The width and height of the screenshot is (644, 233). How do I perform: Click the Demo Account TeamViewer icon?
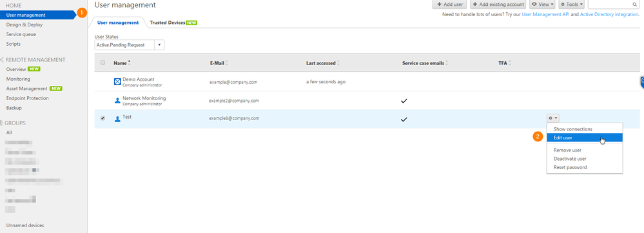tap(117, 81)
